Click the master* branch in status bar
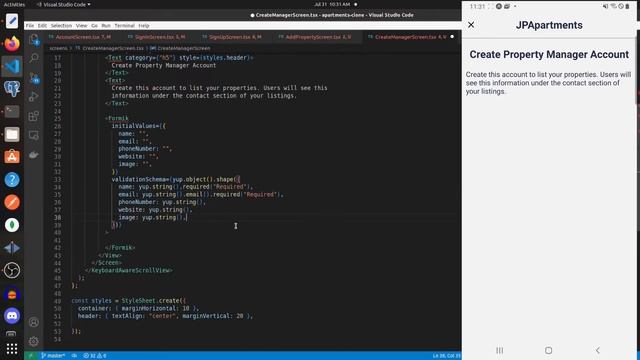The height and width of the screenshot is (360, 640). (x=53, y=356)
